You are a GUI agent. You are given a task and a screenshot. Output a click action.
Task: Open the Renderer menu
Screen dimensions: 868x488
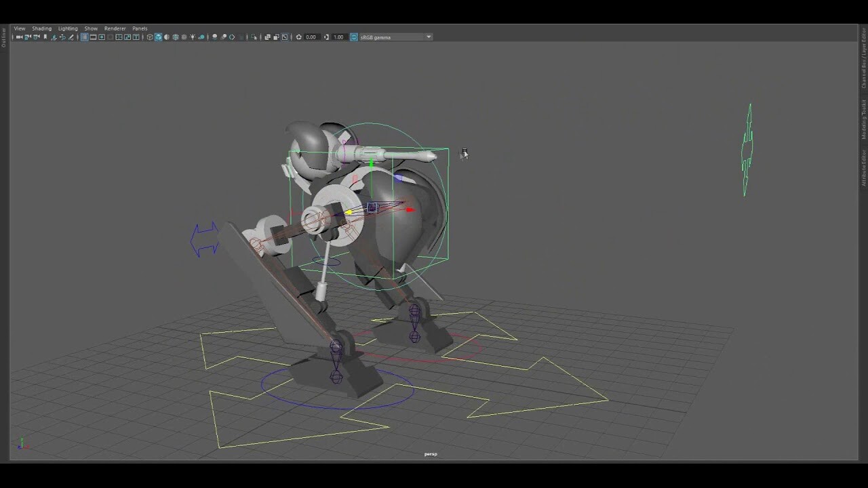point(115,28)
